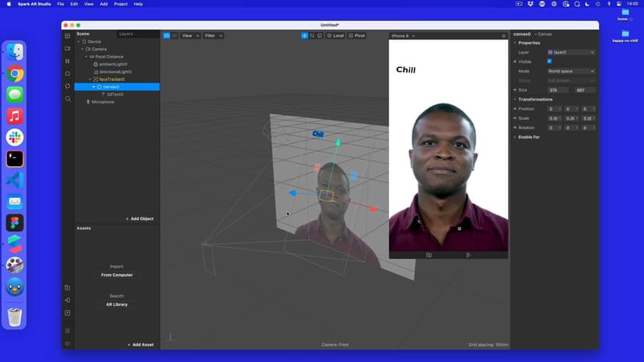The image size is (644, 362).
Task: Open the View dropdown in viewport
Action: point(190,36)
